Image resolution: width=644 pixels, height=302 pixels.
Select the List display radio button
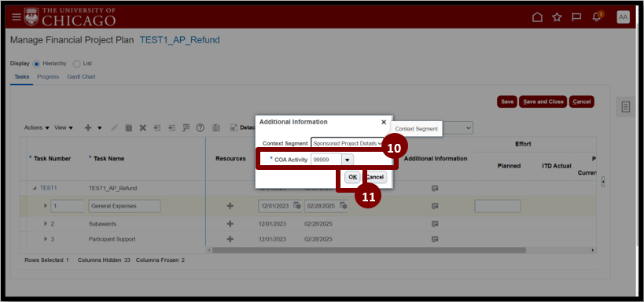[x=76, y=64]
